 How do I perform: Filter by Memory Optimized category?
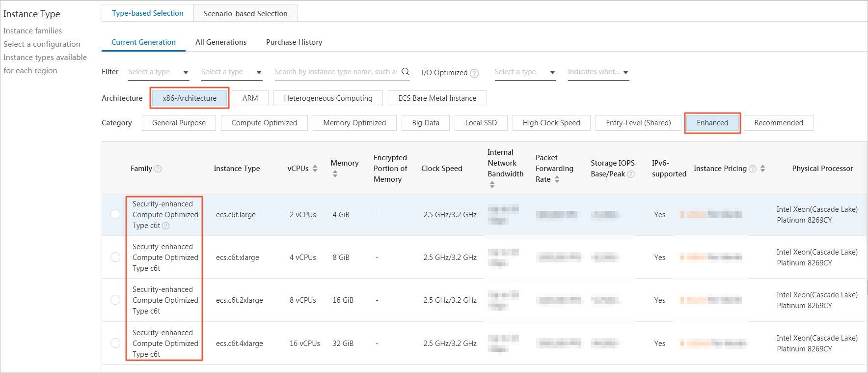354,123
